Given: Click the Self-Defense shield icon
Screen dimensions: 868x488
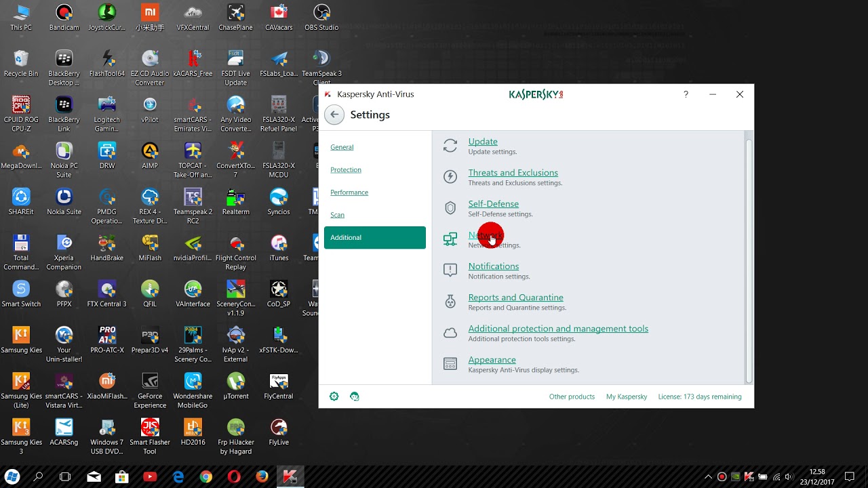Looking at the screenshot, I should click(450, 208).
